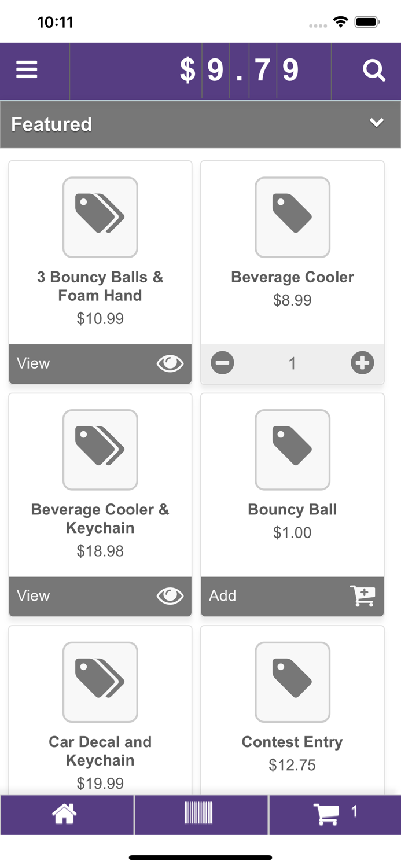
Task: Open the Featured section chevron
Action: pyautogui.click(x=376, y=123)
